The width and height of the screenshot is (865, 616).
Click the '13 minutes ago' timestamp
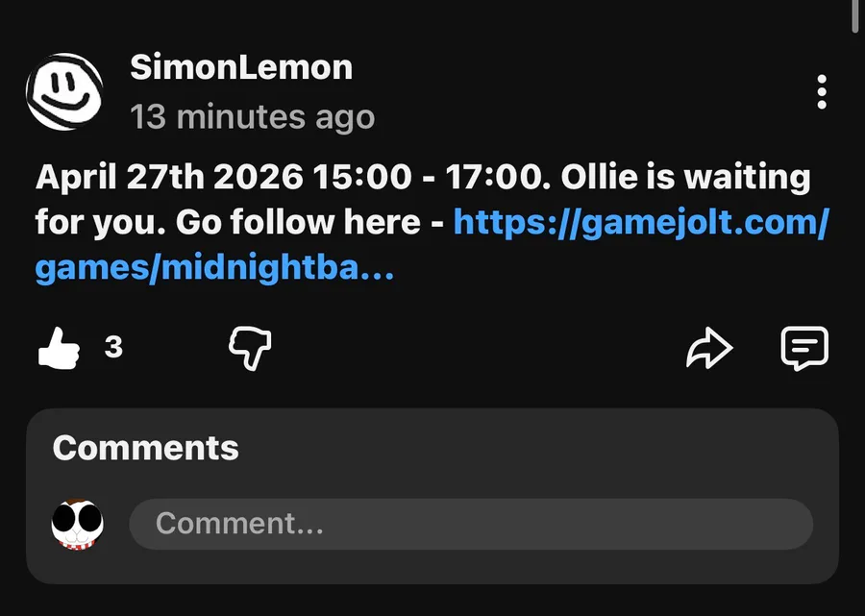coord(252,117)
